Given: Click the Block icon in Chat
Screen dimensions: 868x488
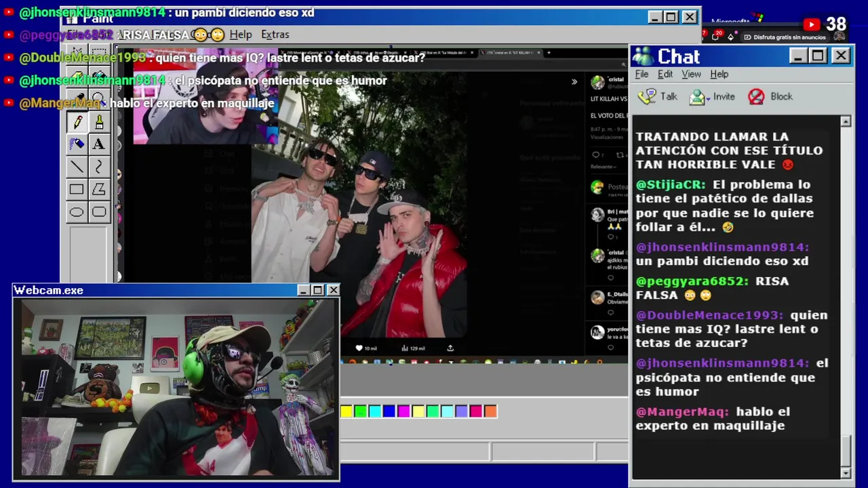Looking at the screenshot, I should click(756, 97).
